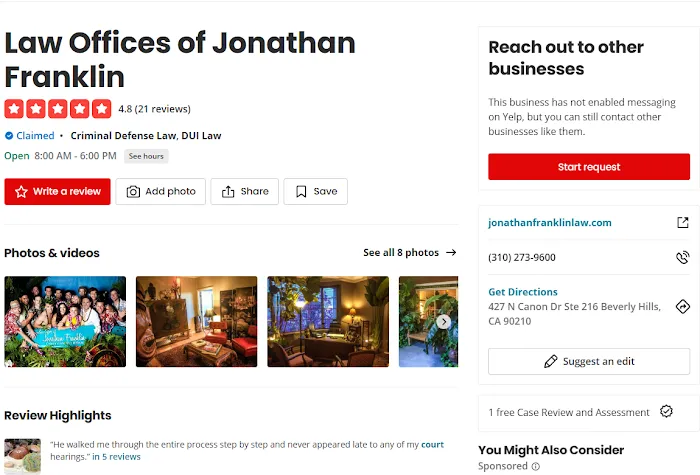Click the Sponsored info icon
Image resolution: width=700 pixels, height=475 pixels.
coord(536,466)
